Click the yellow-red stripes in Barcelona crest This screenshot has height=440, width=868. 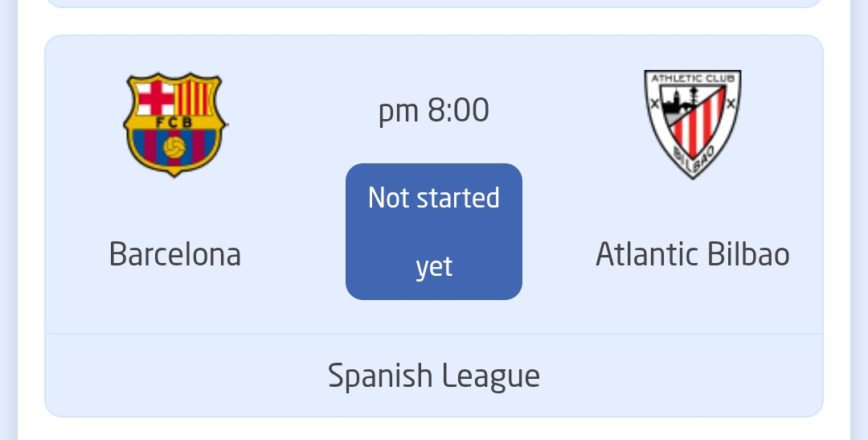coord(193,97)
